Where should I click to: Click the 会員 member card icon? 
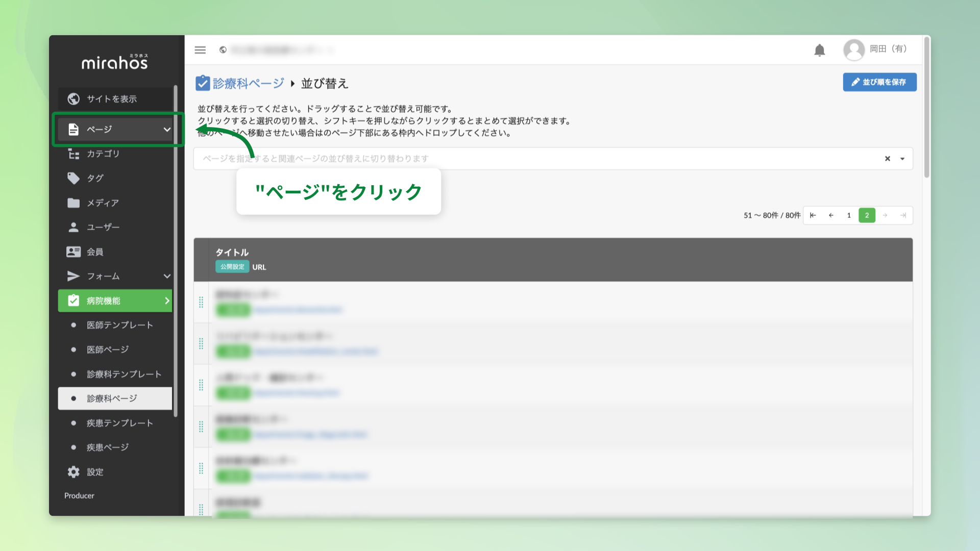pyautogui.click(x=73, y=252)
